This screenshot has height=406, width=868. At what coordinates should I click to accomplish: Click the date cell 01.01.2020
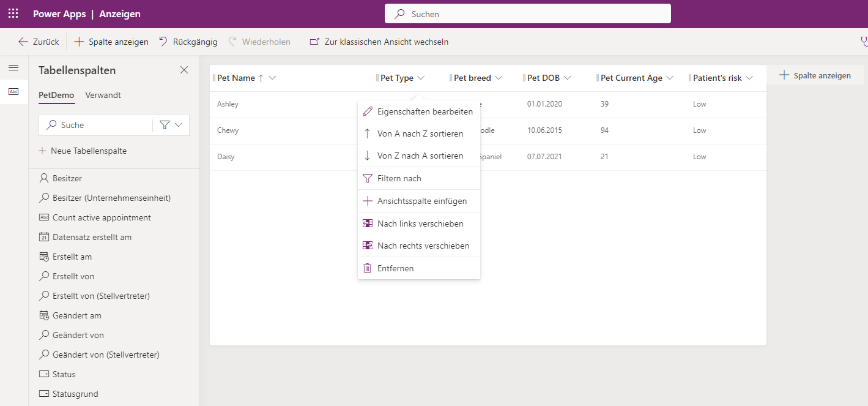(x=544, y=104)
